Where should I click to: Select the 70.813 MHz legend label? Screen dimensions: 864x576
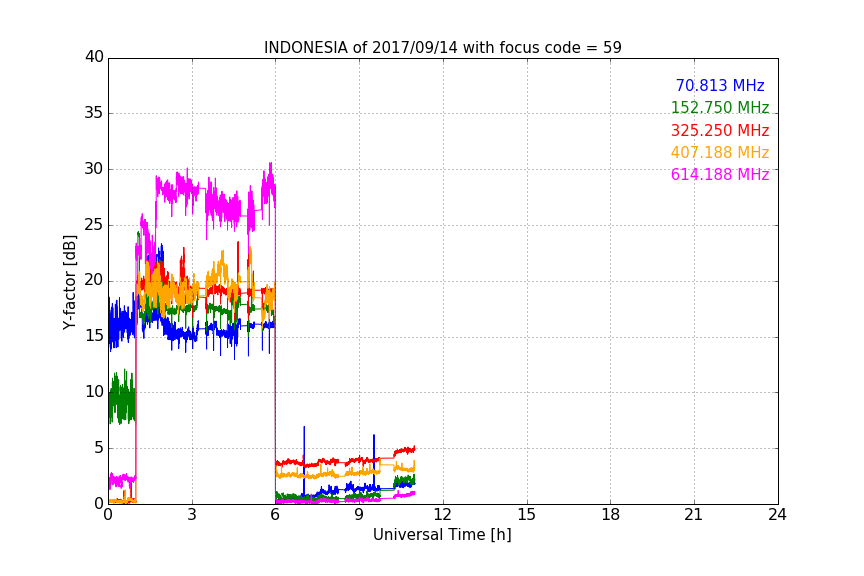(720, 85)
